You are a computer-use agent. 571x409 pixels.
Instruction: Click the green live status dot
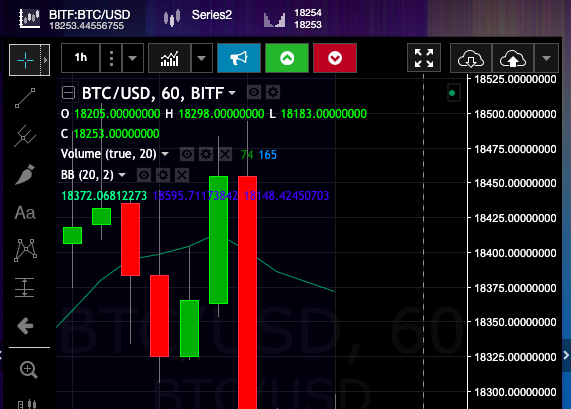pos(452,93)
